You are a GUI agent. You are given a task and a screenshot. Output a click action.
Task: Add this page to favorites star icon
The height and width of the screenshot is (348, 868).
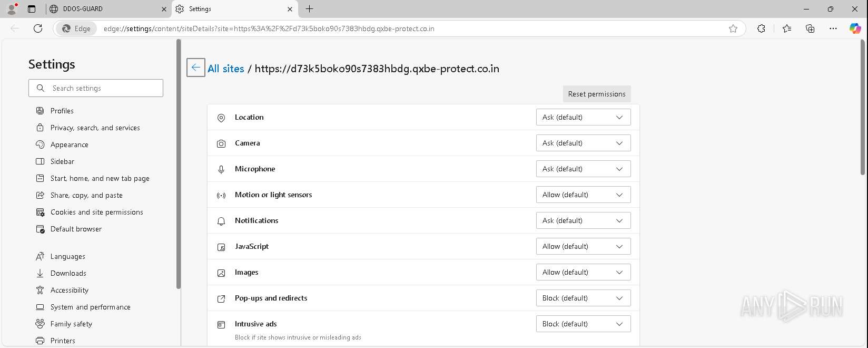[x=733, y=28]
